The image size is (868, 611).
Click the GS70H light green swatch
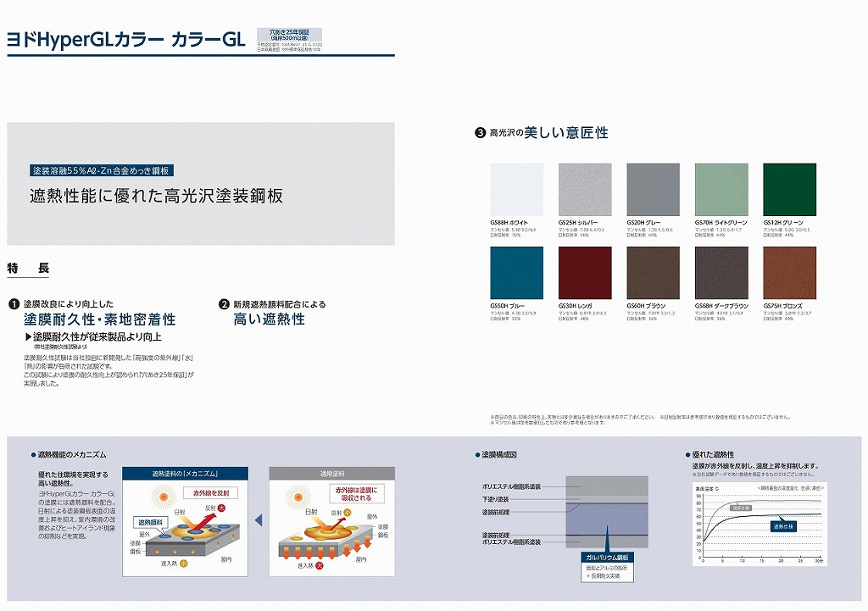point(721,190)
